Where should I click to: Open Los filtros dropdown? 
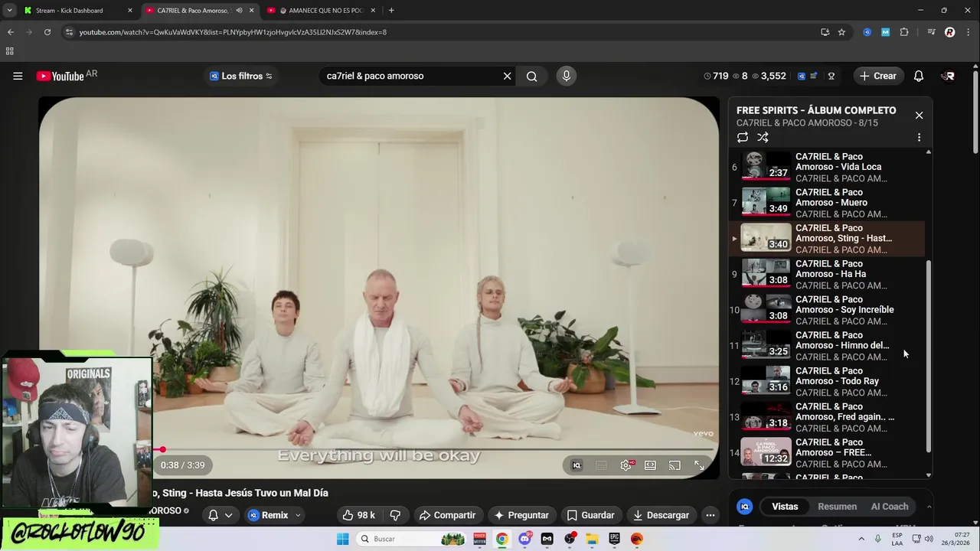[240, 76]
